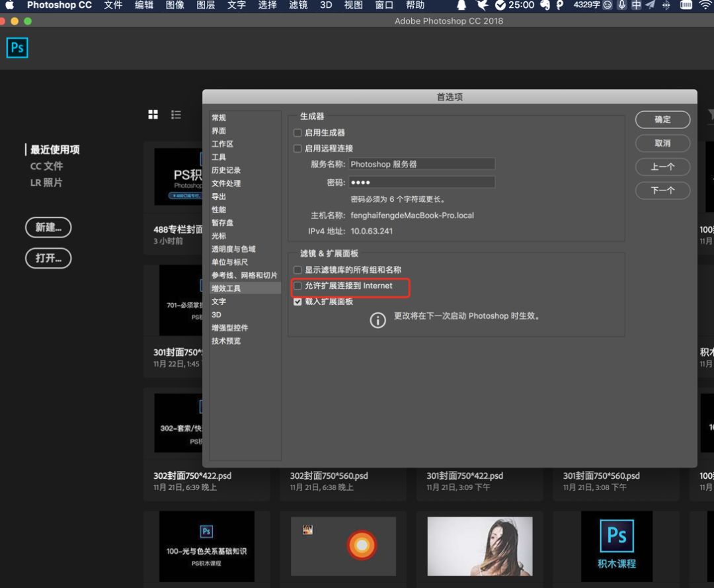Viewport: 714px width, 588px height.
Task: Open the Apple menu
Action: pos(9,5)
